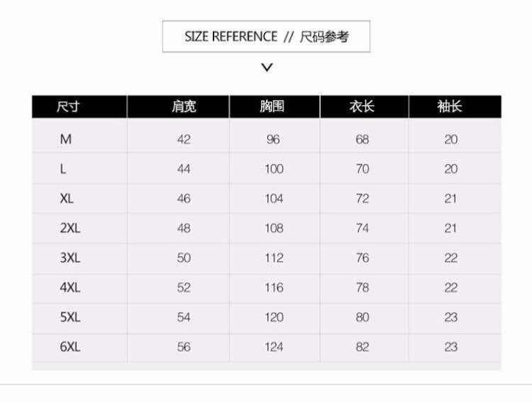Select the 5XL size row label
The height and width of the screenshot is (403, 532).
click(x=70, y=317)
